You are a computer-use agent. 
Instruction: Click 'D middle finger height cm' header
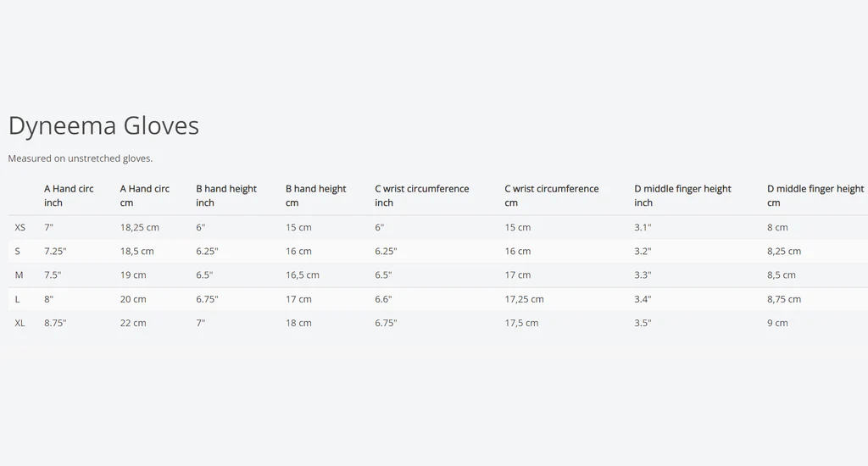pos(815,196)
